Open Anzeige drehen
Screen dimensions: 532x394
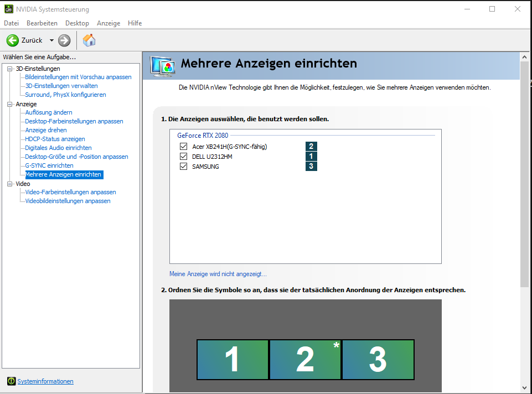pyautogui.click(x=46, y=130)
